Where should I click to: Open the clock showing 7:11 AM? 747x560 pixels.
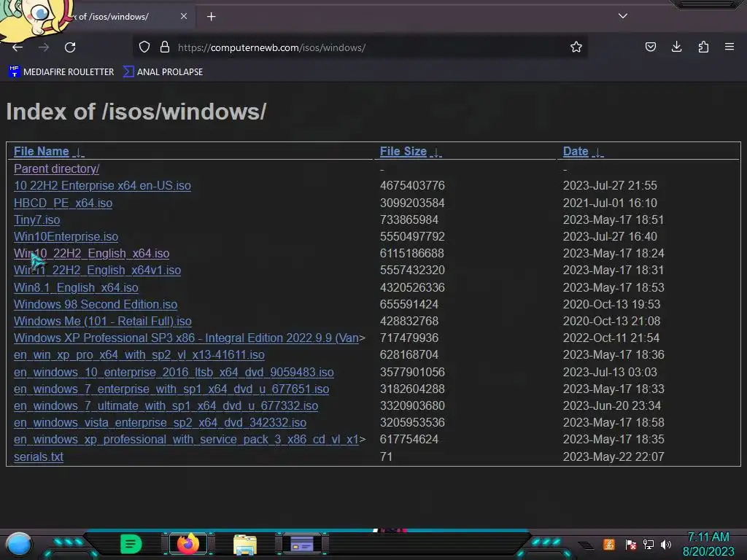pos(708,544)
